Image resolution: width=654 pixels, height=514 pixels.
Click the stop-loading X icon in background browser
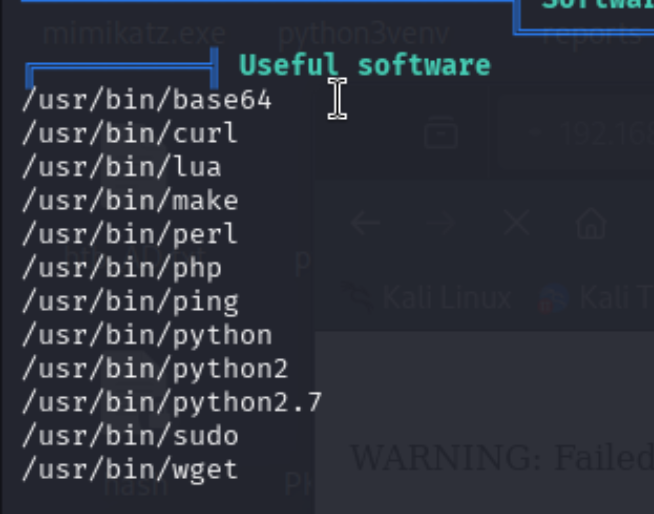517,223
